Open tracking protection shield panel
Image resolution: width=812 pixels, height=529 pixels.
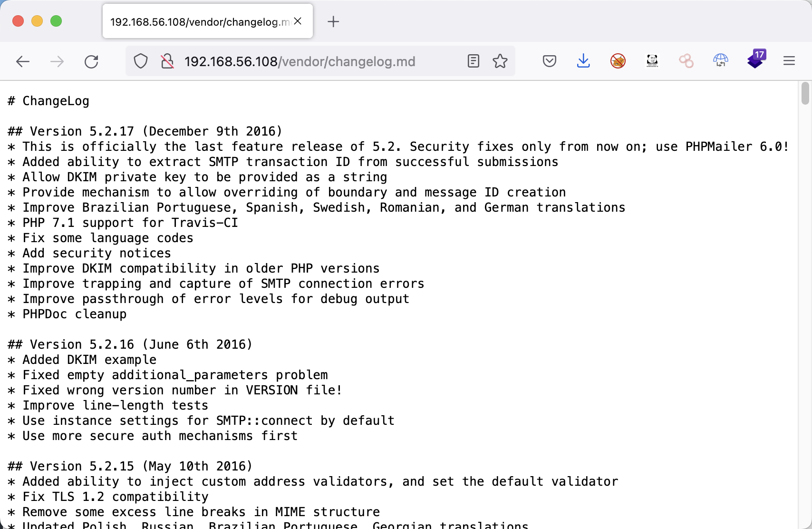tap(141, 61)
